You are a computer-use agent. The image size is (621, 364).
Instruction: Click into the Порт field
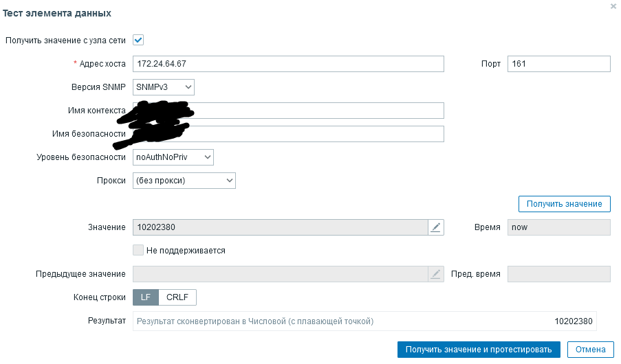pos(558,64)
